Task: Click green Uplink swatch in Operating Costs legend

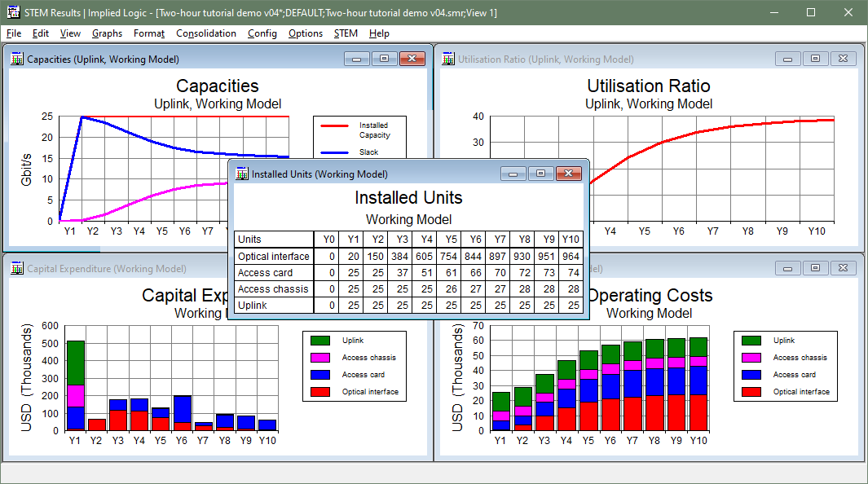Action: coord(751,340)
